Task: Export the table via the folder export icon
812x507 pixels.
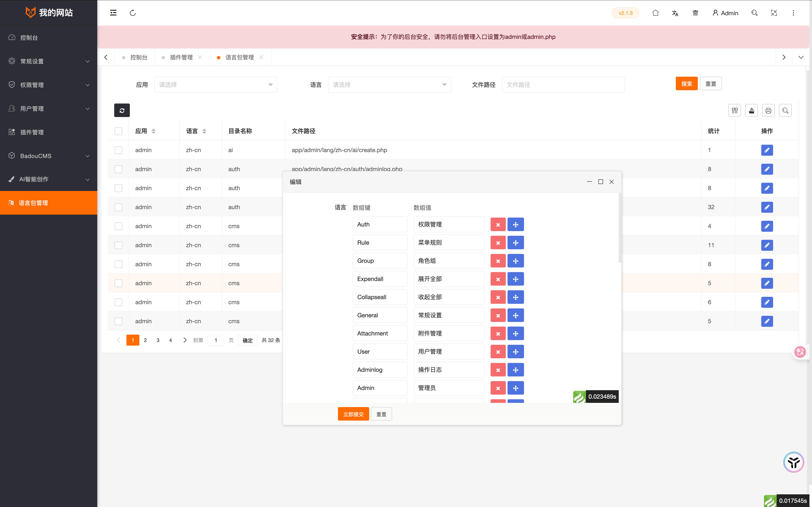Action: pos(751,110)
